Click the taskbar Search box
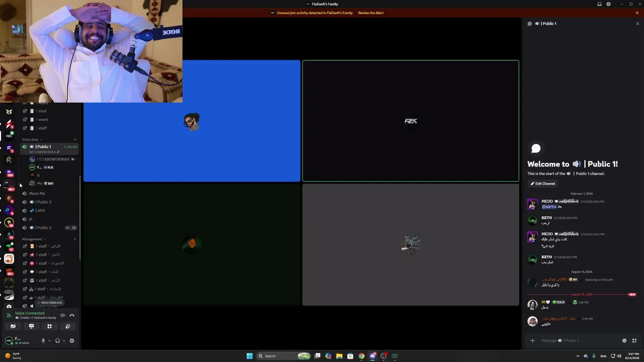 284,356
